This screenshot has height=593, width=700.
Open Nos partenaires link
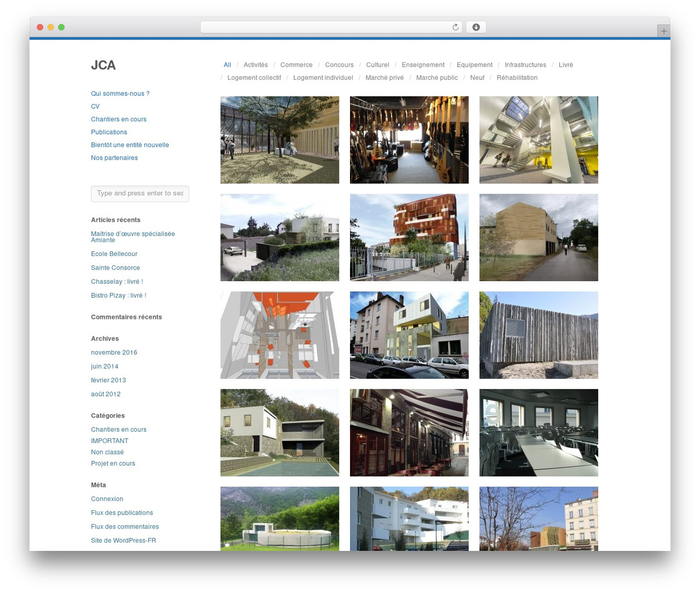click(114, 158)
